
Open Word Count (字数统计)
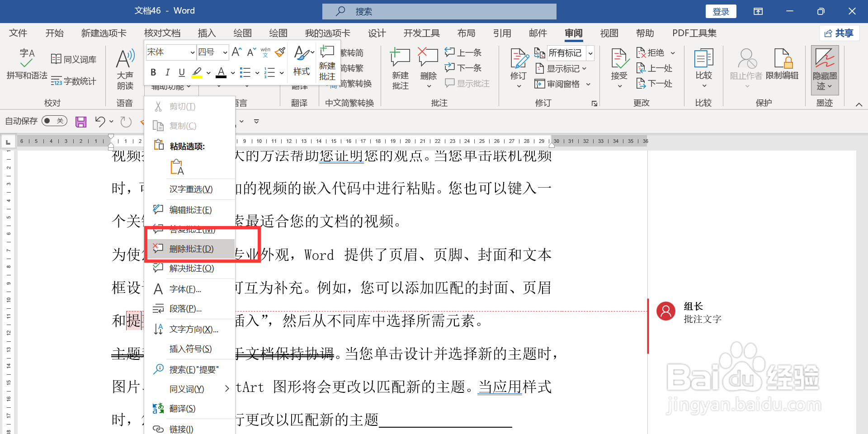point(74,81)
